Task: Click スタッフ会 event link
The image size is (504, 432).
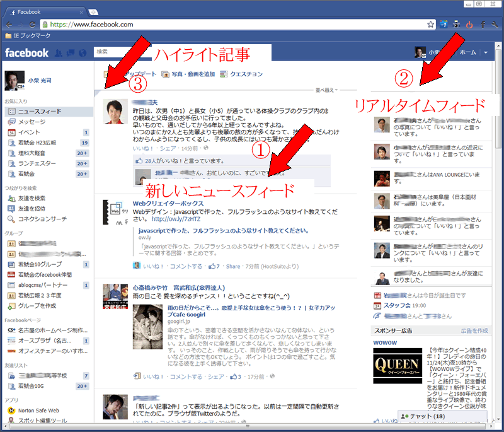Action: 397,306
